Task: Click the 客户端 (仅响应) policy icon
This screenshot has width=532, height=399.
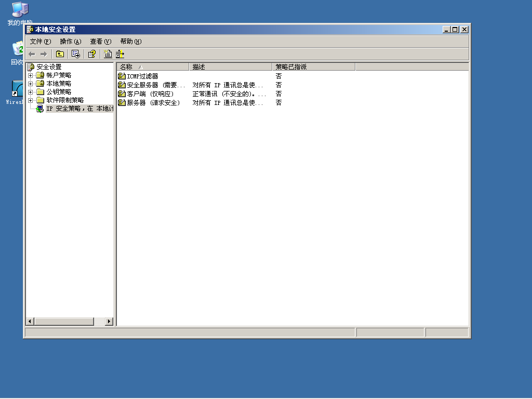Action: 122,94
